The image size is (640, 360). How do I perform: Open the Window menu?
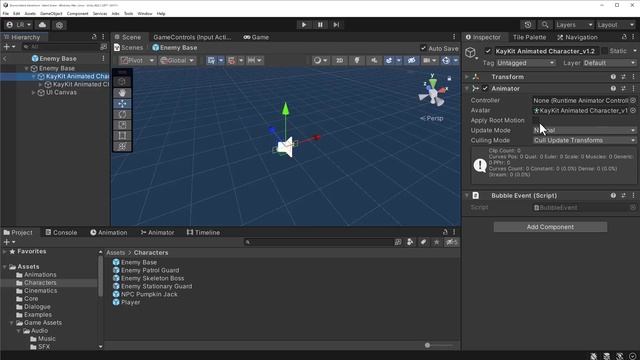pos(144,13)
